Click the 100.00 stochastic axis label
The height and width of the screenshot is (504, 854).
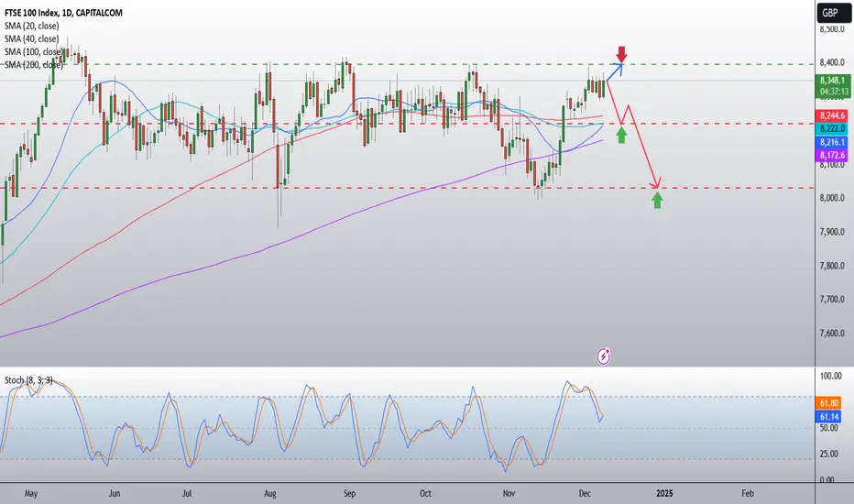click(x=830, y=376)
